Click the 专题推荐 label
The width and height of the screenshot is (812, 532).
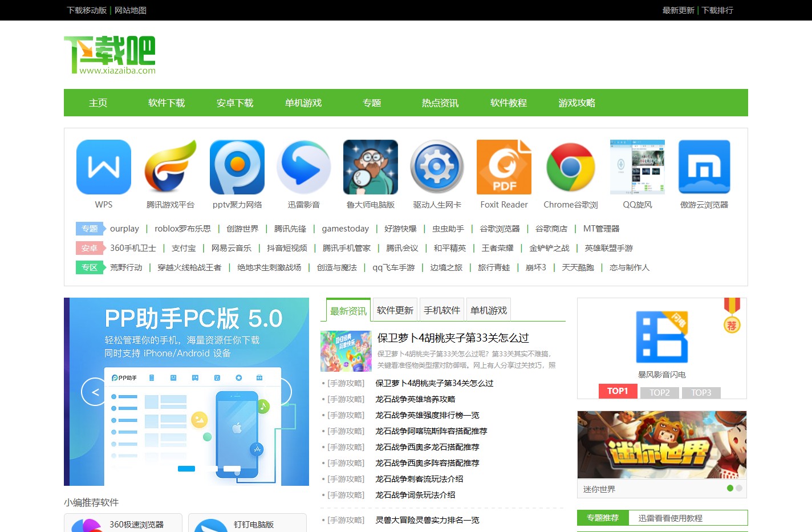[603, 518]
